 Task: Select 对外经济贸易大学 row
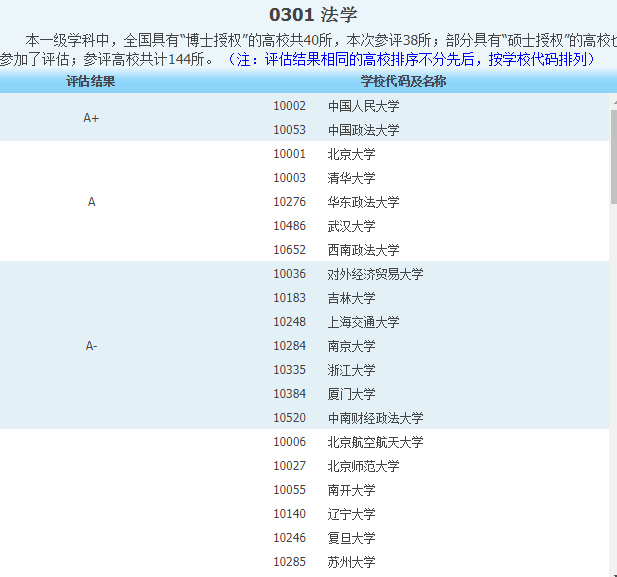[x=375, y=274]
